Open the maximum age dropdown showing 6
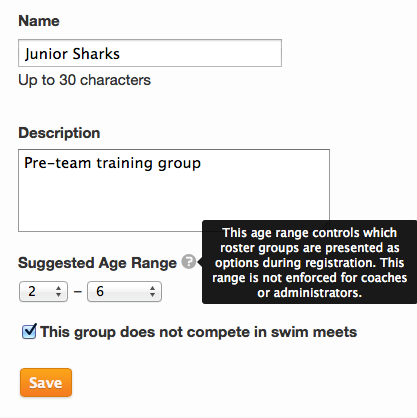 (x=124, y=292)
